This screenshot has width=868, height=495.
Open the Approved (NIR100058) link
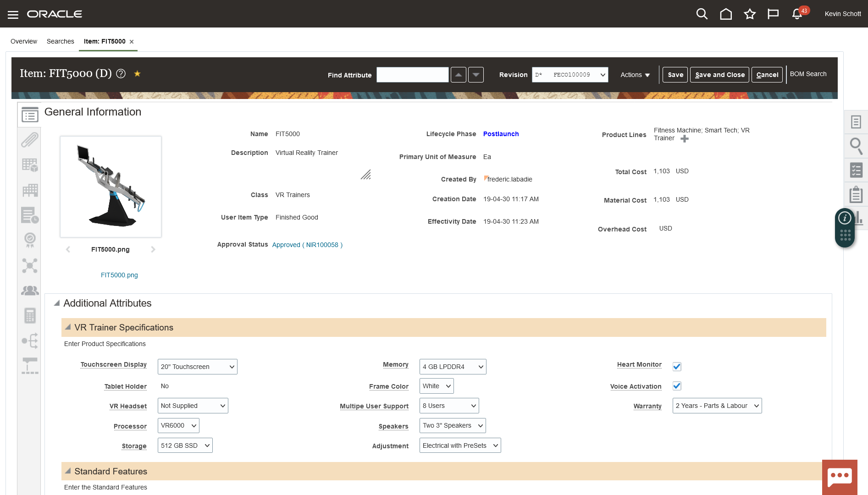[x=307, y=245]
